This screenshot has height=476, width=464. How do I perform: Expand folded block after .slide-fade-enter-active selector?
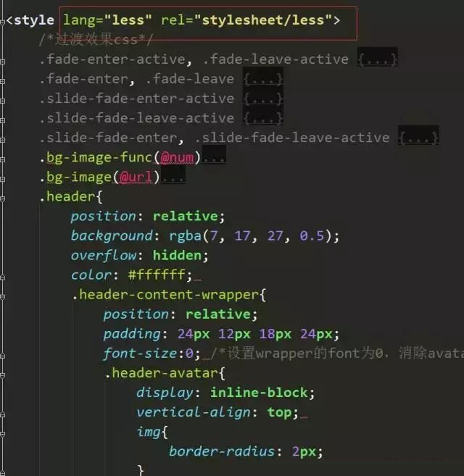pos(263,99)
